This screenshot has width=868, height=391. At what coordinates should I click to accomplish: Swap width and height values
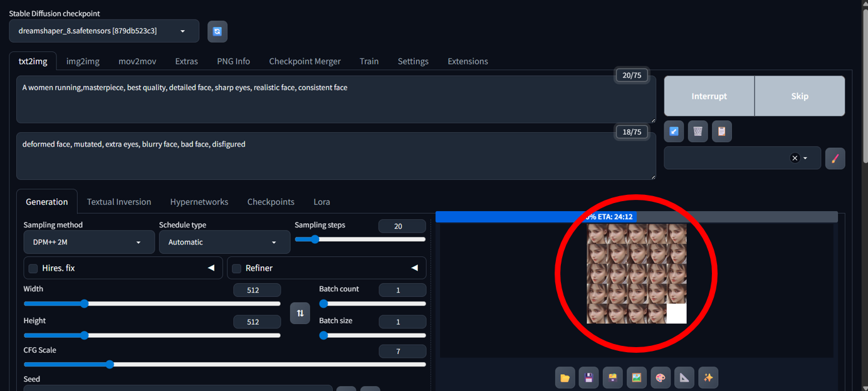coord(300,313)
